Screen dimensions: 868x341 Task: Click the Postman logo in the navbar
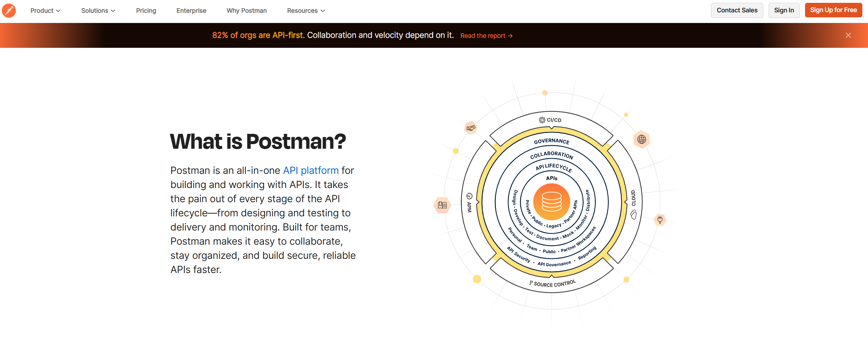tap(9, 11)
